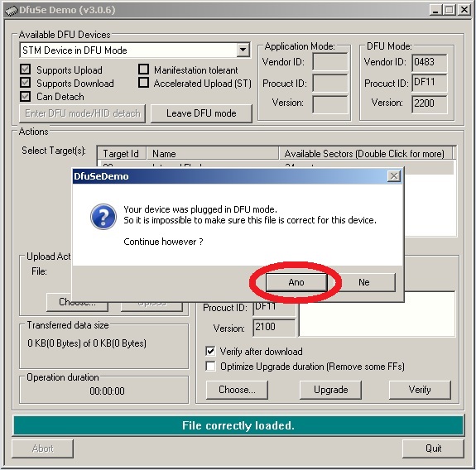The height and width of the screenshot is (470, 476).
Task: Minimize the DfuSe Demo window
Action: pyautogui.click(x=435, y=10)
